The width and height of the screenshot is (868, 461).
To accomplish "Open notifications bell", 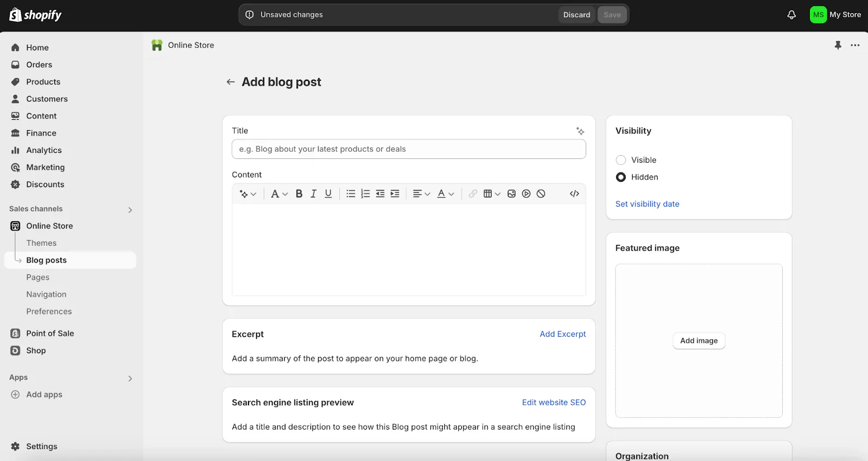I will (792, 15).
